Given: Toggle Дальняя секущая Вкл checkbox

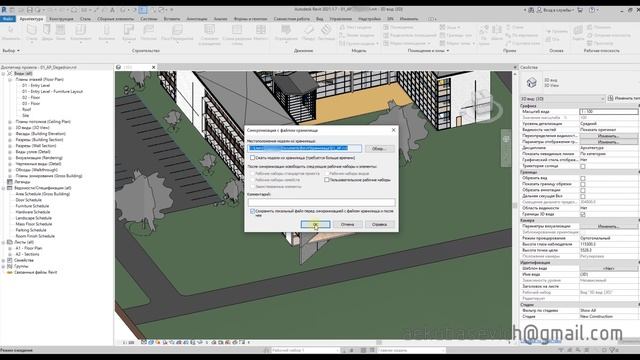Looking at the screenshot, I should click(582, 196).
